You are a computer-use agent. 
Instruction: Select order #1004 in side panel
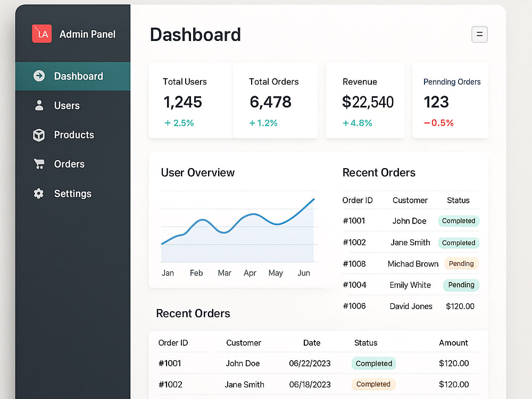(354, 285)
